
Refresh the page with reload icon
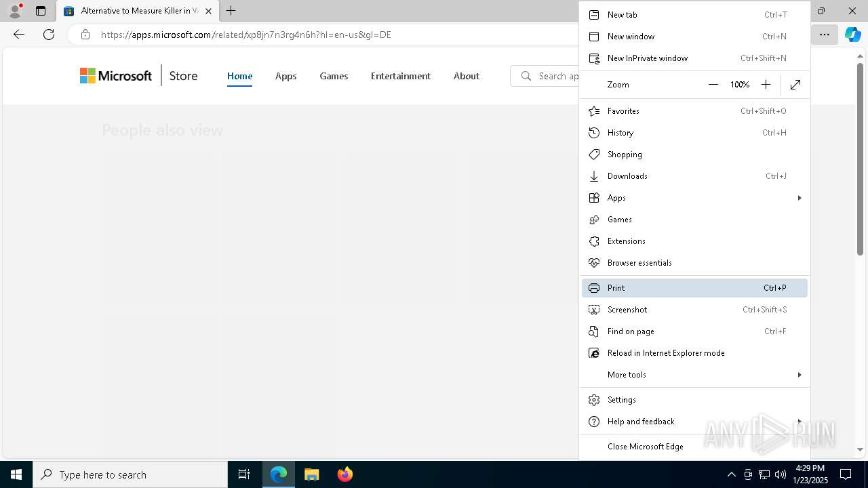point(49,35)
